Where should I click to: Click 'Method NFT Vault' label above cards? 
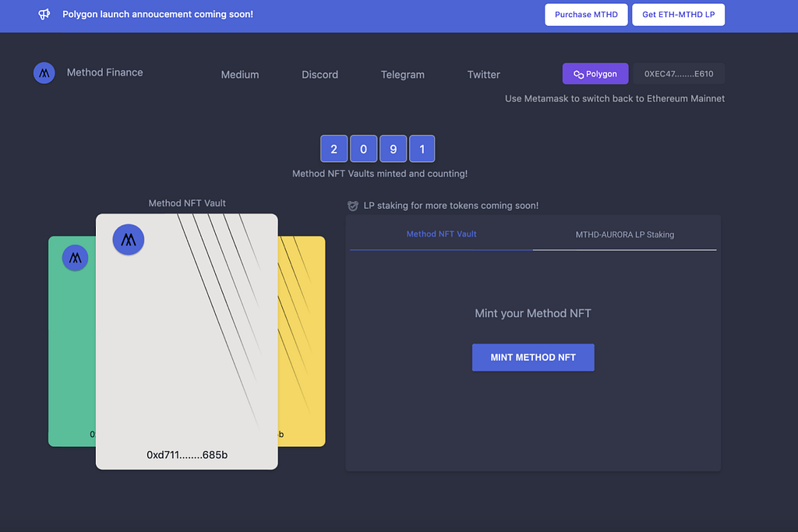click(x=187, y=203)
